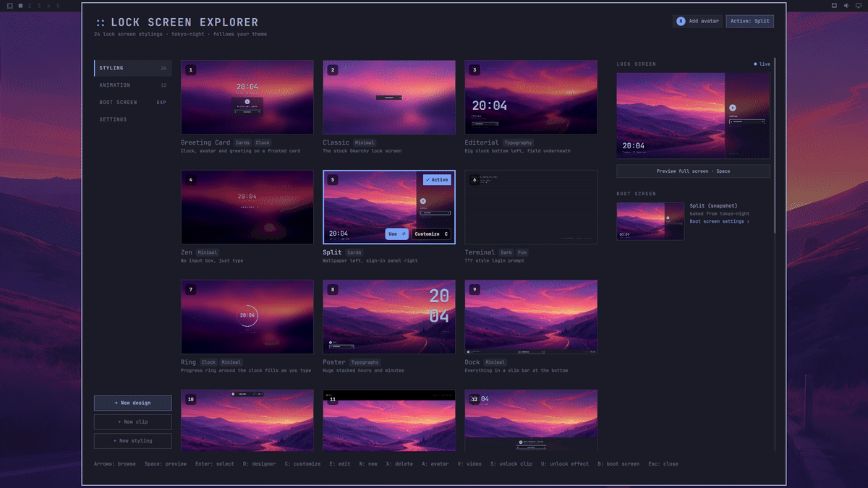Click the 'D: designer' shortcut hint

260,464
